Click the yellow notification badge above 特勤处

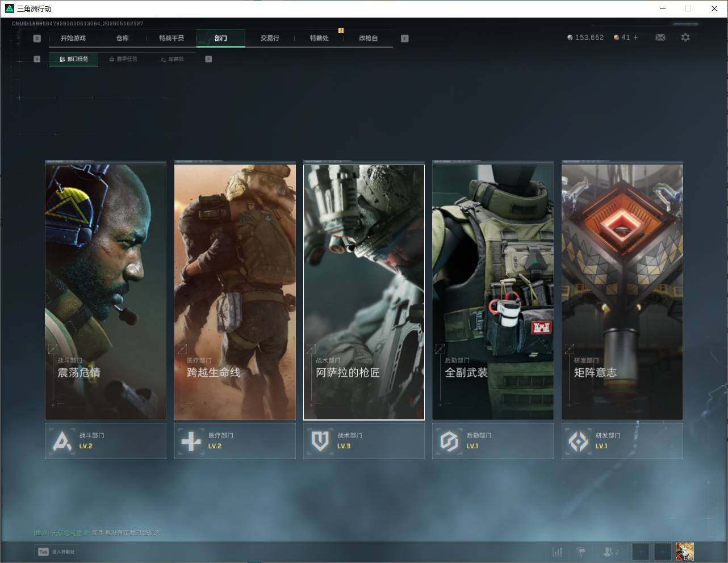tap(341, 30)
